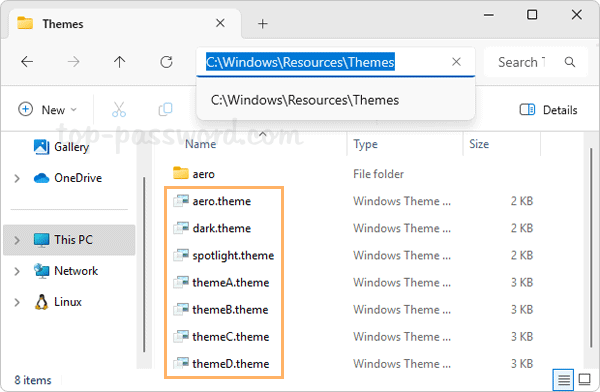600x392 pixels.
Task: Select the aero folder
Action: pyautogui.click(x=194, y=174)
